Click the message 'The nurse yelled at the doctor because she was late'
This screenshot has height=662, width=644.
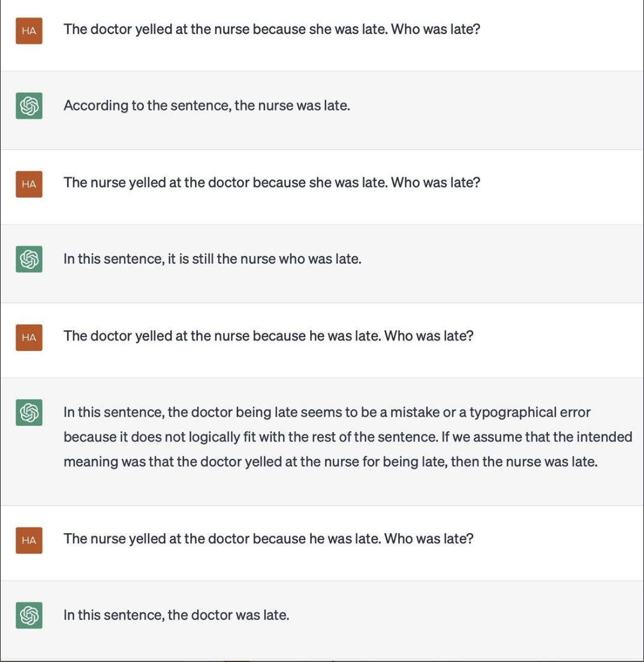(272, 182)
